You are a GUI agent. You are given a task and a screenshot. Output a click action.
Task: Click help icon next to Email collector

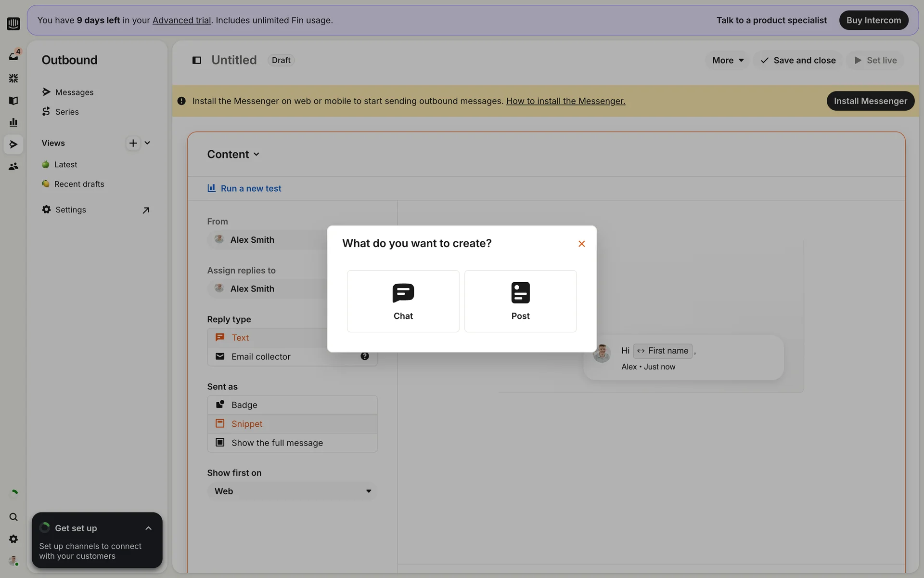[x=365, y=356]
